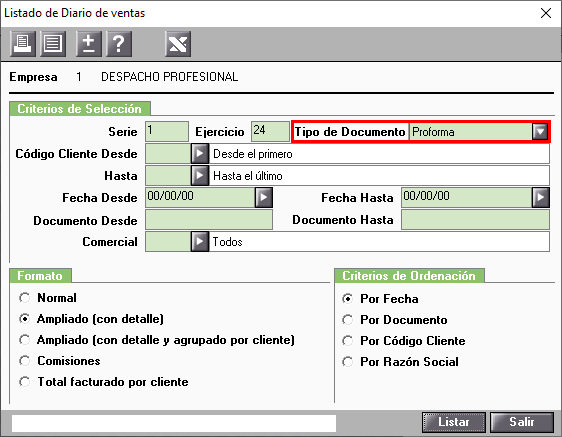The width and height of the screenshot is (562, 437).
Task: Open help with the question mark icon
Action: coord(119,44)
